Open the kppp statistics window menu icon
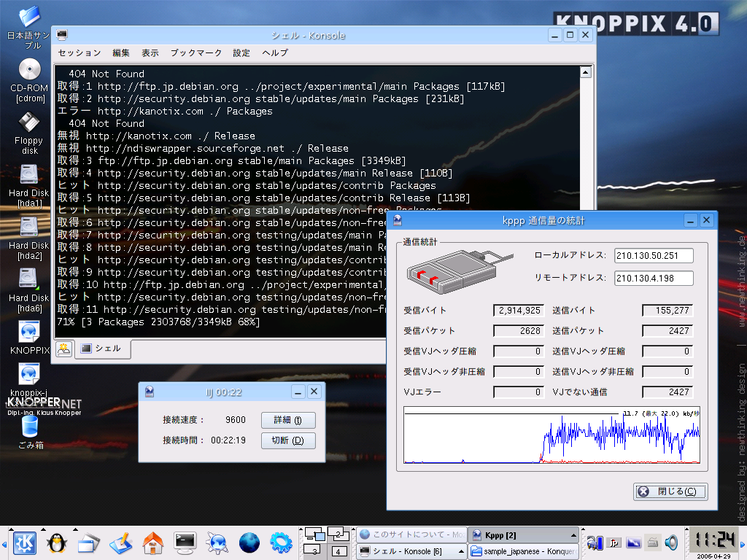 coord(398,220)
